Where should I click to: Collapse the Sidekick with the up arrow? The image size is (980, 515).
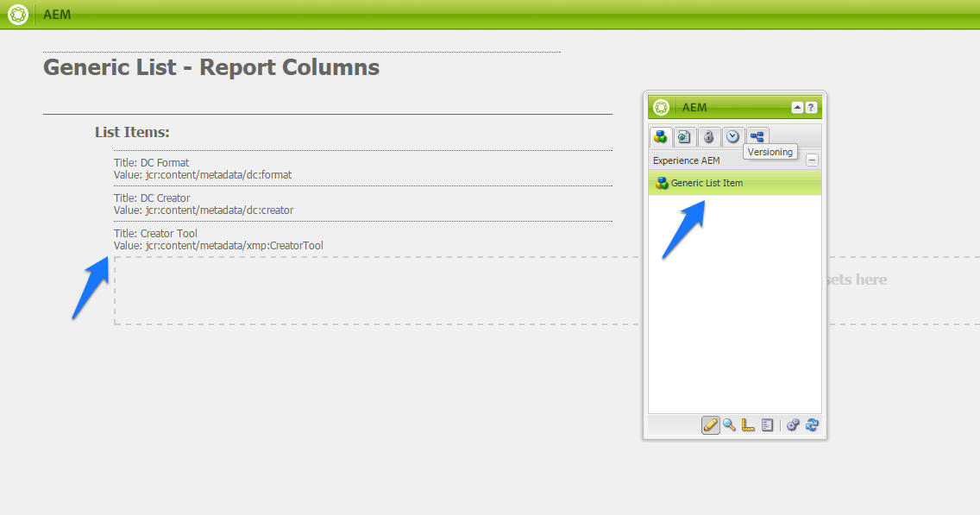(797, 107)
